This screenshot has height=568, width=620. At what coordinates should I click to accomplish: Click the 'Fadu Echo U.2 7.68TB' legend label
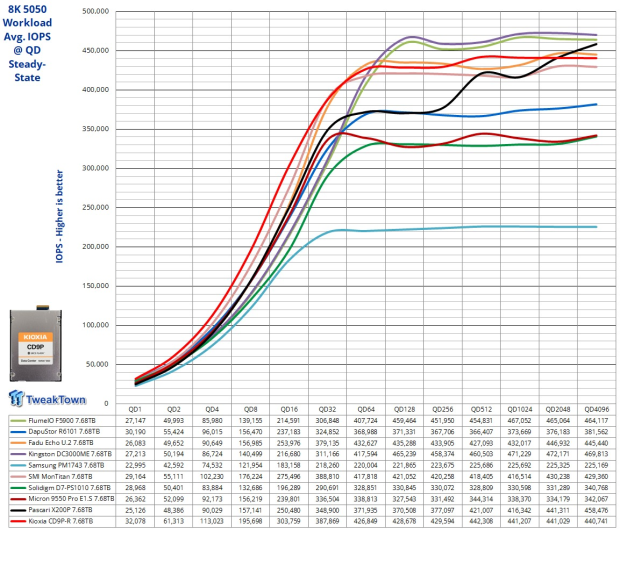coord(61,443)
